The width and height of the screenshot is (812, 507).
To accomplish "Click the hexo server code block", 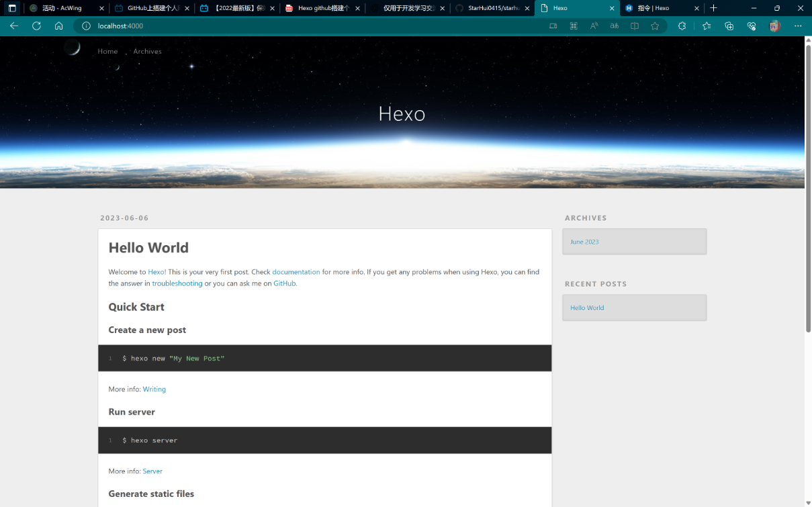I will (x=325, y=441).
